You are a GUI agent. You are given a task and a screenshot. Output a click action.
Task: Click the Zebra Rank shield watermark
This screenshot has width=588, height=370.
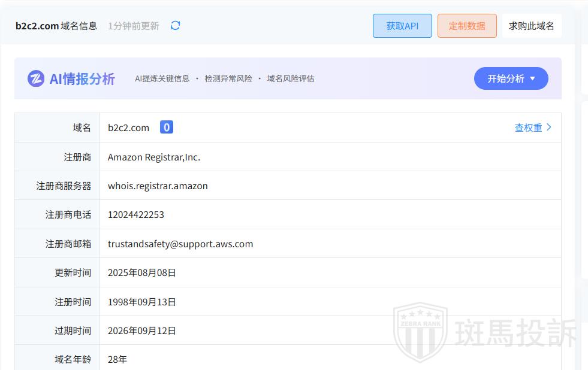pyautogui.click(x=420, y=332)
